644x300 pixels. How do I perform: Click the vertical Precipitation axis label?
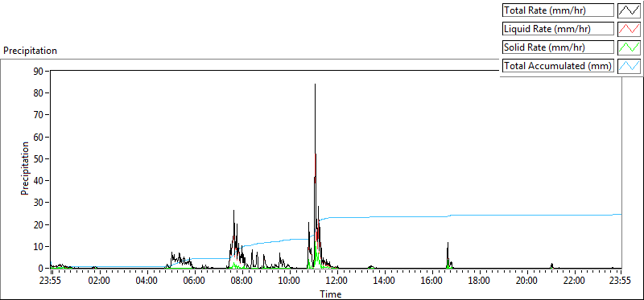25,168
